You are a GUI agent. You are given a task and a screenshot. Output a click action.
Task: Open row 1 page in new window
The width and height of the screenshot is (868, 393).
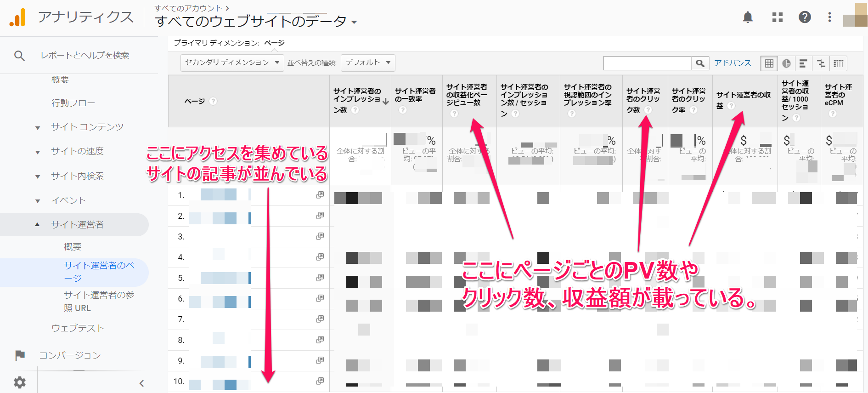click(320, 195)
